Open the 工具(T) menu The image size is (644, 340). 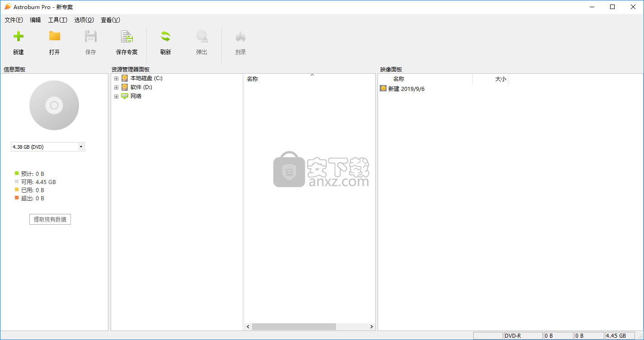pos(58,20)
